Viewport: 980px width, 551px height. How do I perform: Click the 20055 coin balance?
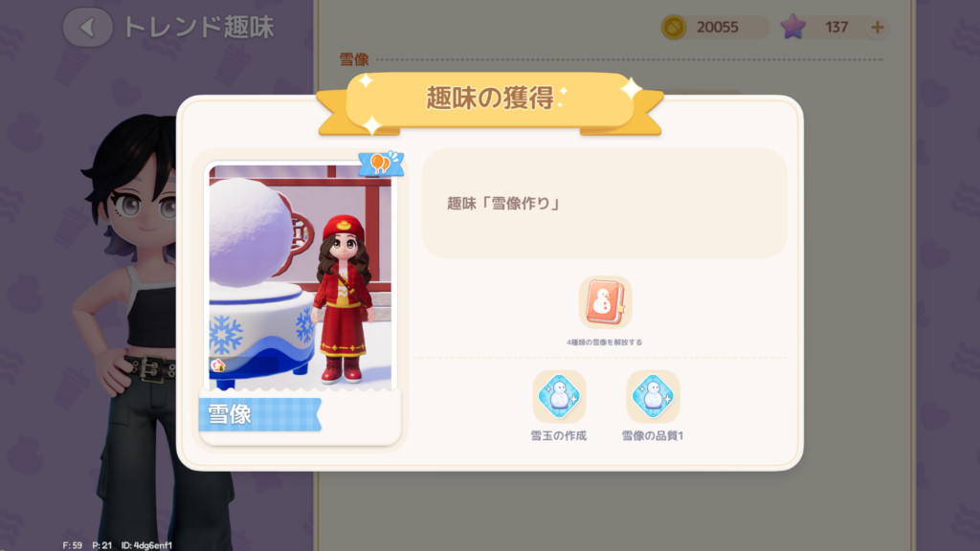pos(718,27)
